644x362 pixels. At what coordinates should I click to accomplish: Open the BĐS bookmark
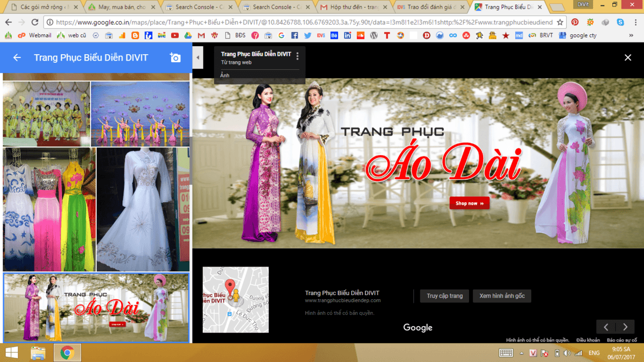pyautogui.click(x=235, y=35)
